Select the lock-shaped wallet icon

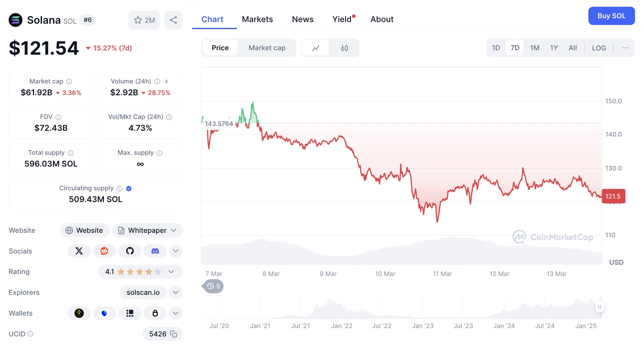pyautogui.click(x=155, y=313)
